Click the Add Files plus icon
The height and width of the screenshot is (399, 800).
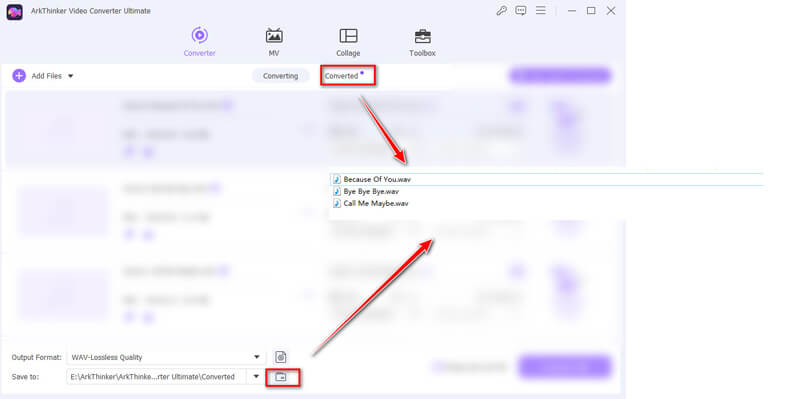tap(19, 76)
